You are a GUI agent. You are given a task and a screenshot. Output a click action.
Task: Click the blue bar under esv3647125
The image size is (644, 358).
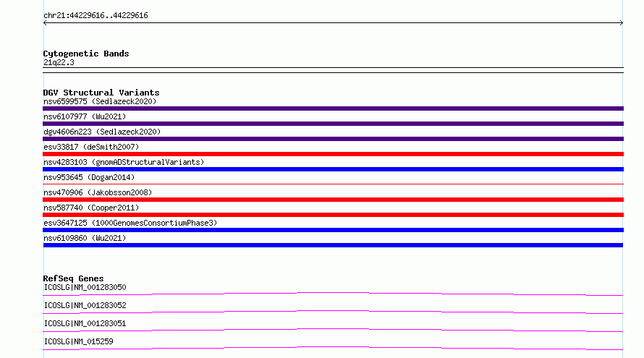[x=333, y=230]
